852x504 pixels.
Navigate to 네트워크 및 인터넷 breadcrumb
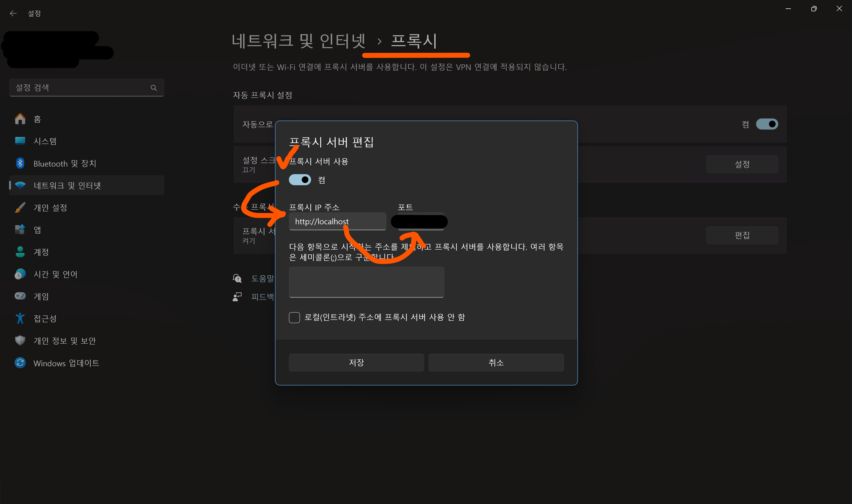tap(298, 41)
